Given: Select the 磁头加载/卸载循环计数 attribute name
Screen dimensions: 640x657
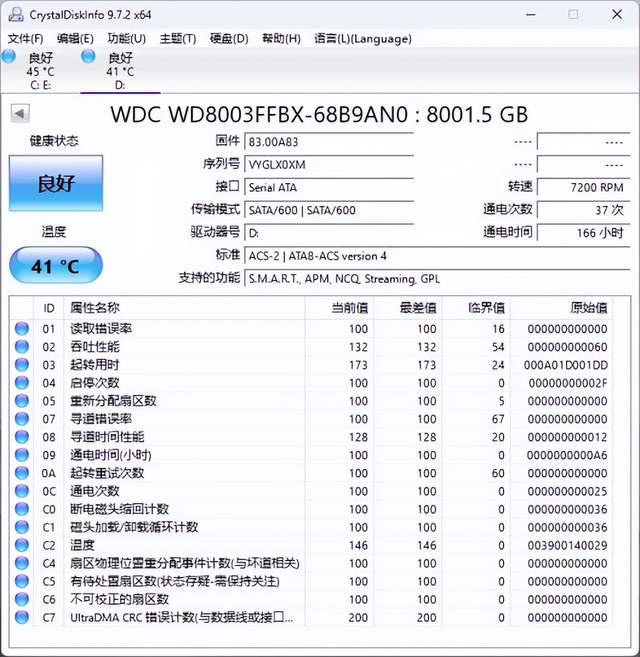Looking at the screenshot, I should click(x=134, y=527).
